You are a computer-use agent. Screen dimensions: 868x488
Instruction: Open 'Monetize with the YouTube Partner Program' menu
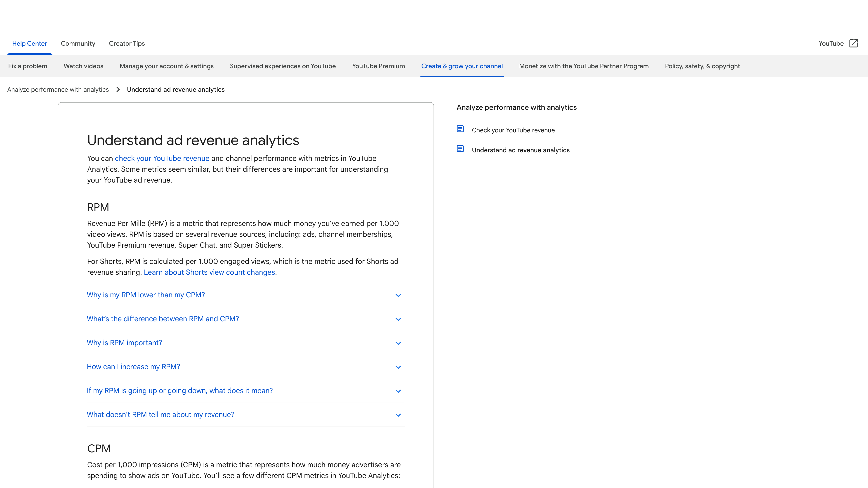(x=584, y=66)
